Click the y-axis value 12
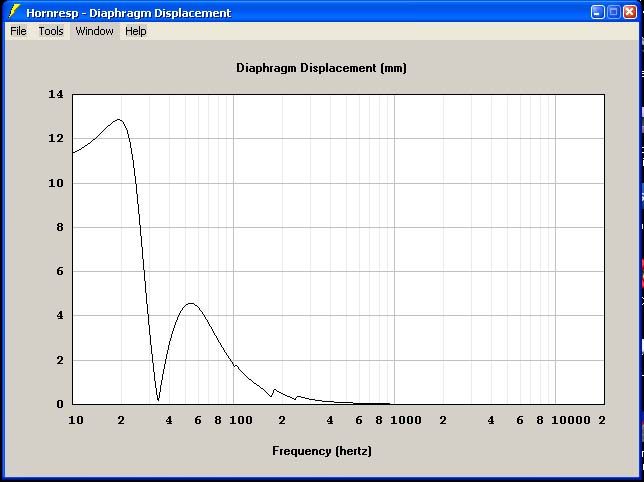The height and width of the screenshot is (482, 644). 56,138
